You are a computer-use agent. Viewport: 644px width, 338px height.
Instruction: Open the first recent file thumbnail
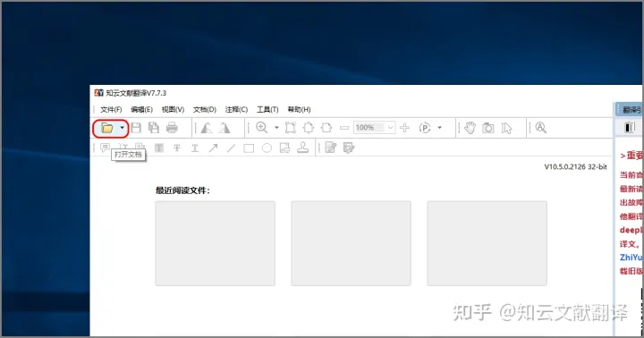point(216,243)
